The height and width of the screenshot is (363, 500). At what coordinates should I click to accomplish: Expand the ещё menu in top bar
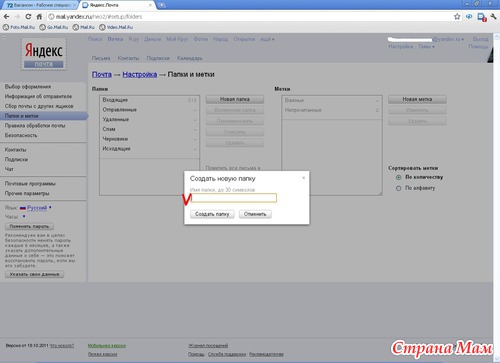[x=267, y=39]
